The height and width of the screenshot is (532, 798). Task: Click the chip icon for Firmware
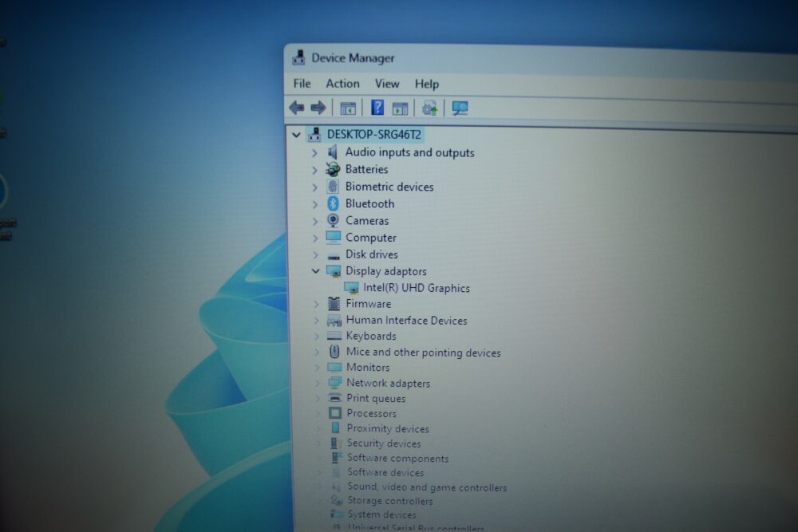334,304
